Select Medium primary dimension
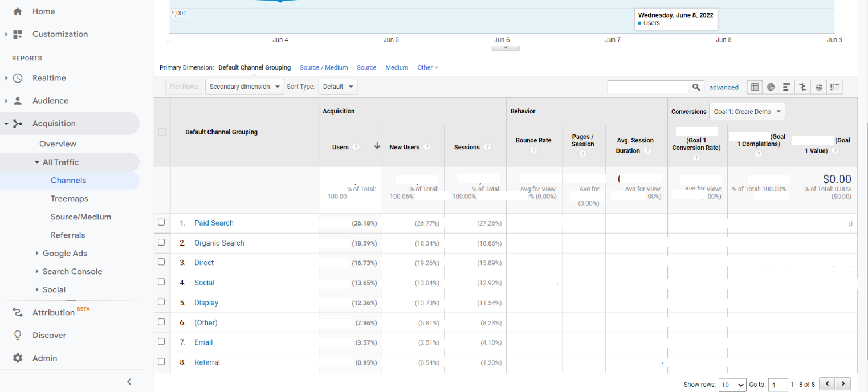Screen dimensions: 868x392 [397, 67]
